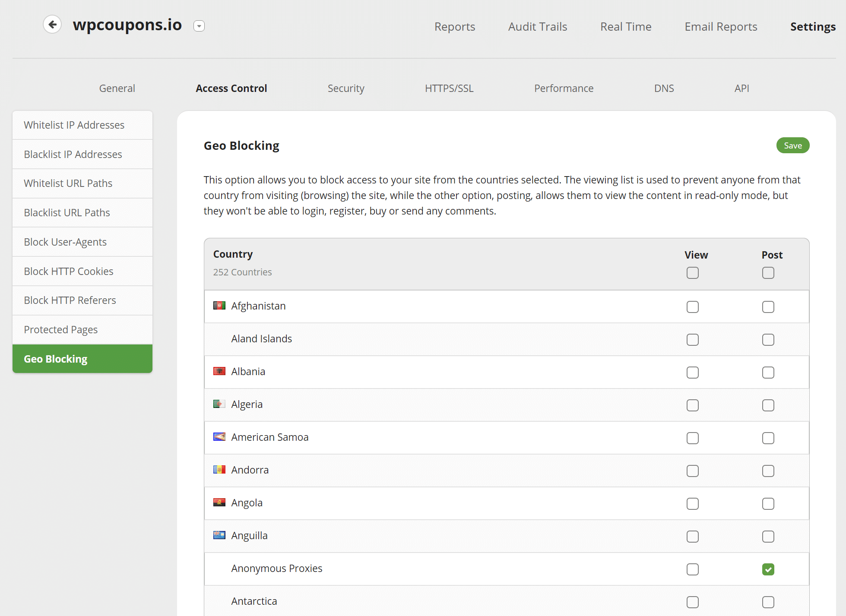Click the Afghanistan flag icon
This screenshot has width=846, height=616.
(x=219, y=305)
